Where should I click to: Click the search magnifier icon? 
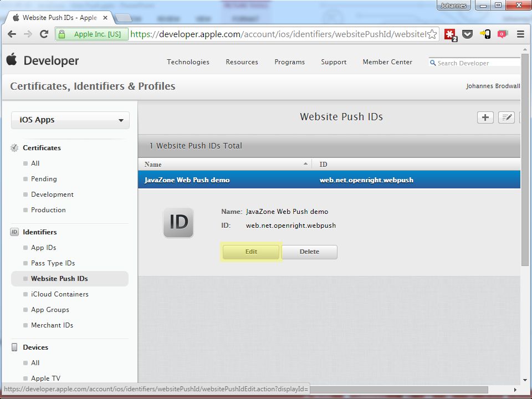pos(433,63)
